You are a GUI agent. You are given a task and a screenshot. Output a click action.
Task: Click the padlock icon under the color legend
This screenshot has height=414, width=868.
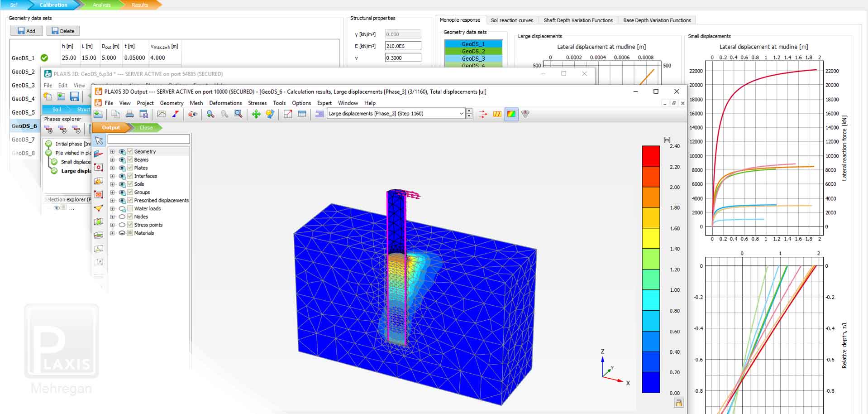click(x=678, y=402)
